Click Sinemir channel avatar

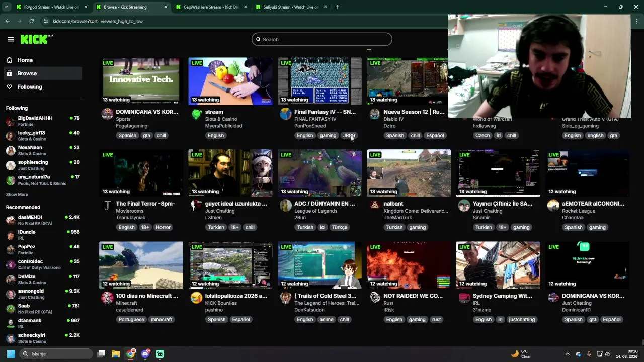(464, 205)
